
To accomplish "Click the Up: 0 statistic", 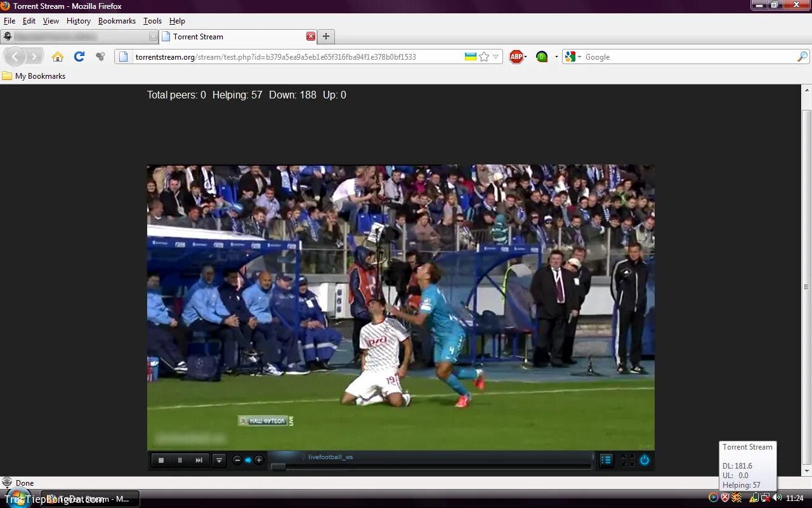I will click(334, 95).
